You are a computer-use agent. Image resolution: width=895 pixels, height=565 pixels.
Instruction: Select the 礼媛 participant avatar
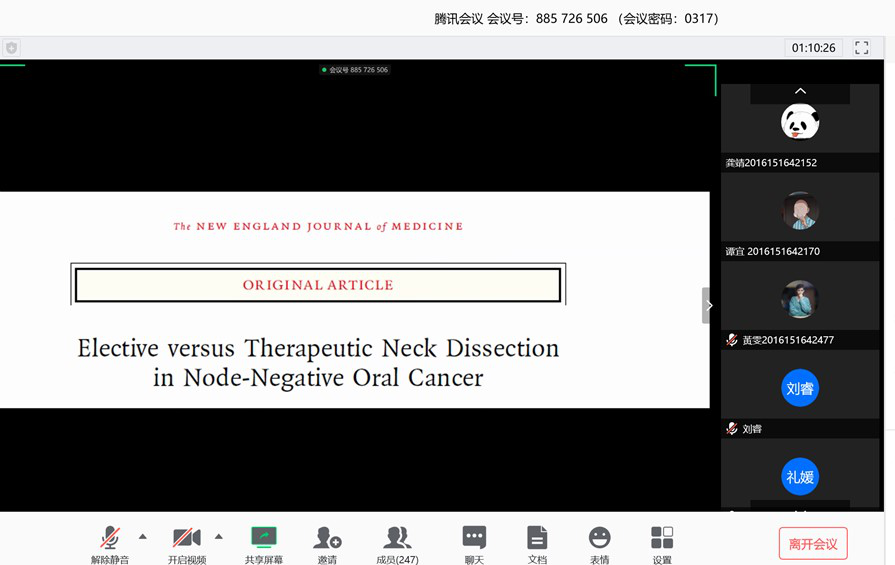pos(800,477)
